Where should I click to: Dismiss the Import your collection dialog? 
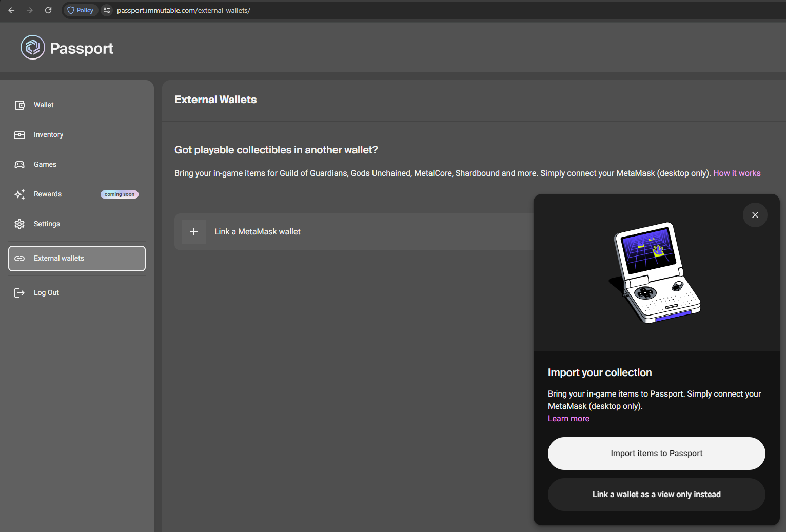point(755,215)
